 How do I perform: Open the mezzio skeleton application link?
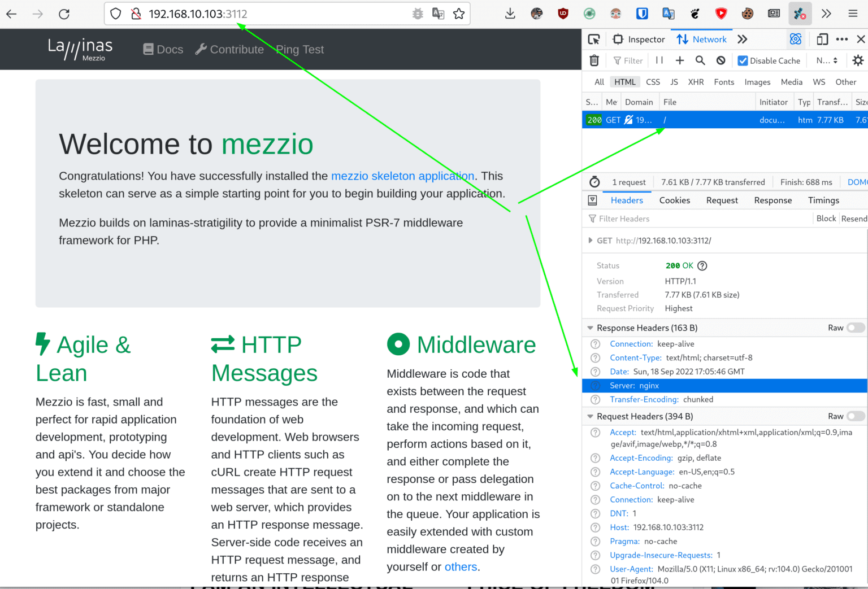[402, 176]
